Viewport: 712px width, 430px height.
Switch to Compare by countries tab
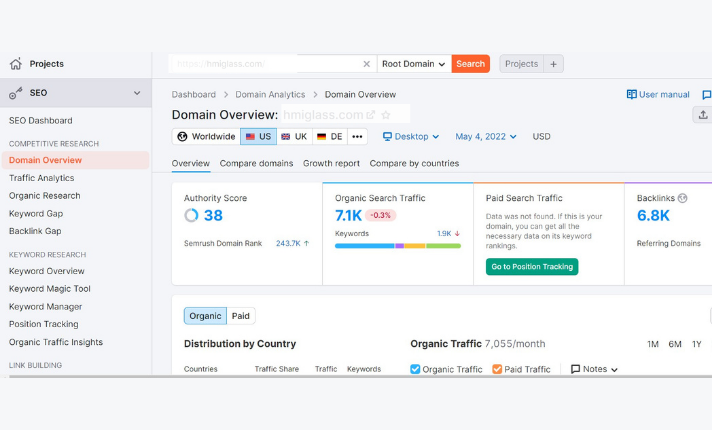pos(414,163)
